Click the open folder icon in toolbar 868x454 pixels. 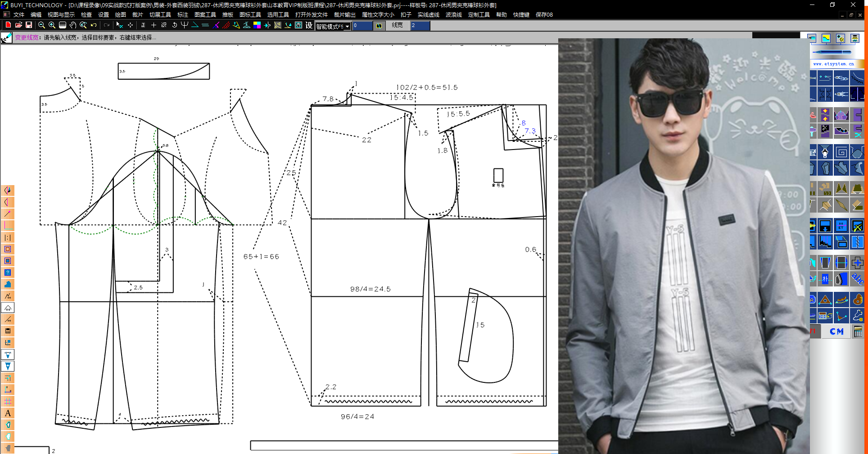click(18, 25)
